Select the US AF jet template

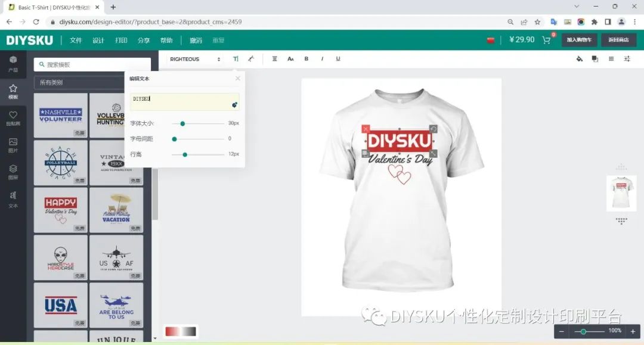click(116, 257)
